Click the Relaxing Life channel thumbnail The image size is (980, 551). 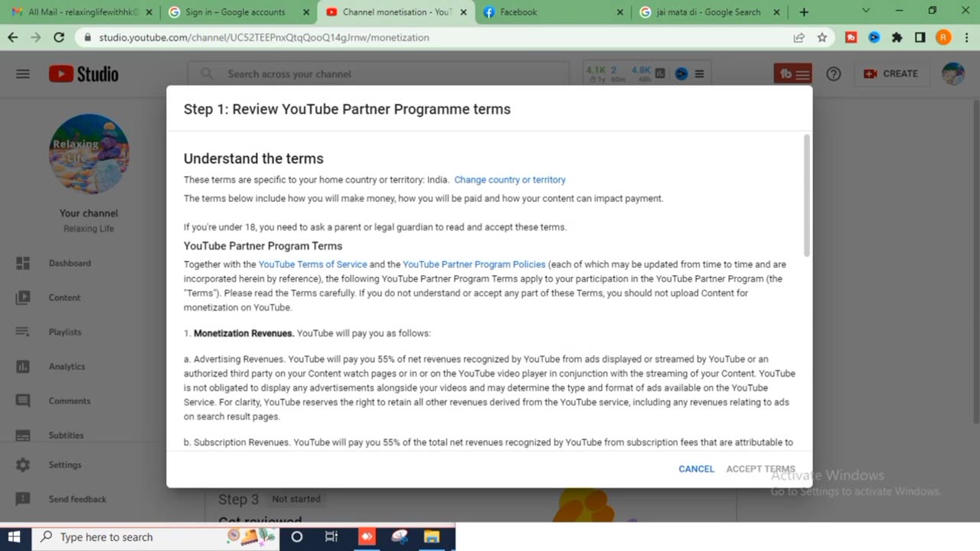(x=89, y=154)
